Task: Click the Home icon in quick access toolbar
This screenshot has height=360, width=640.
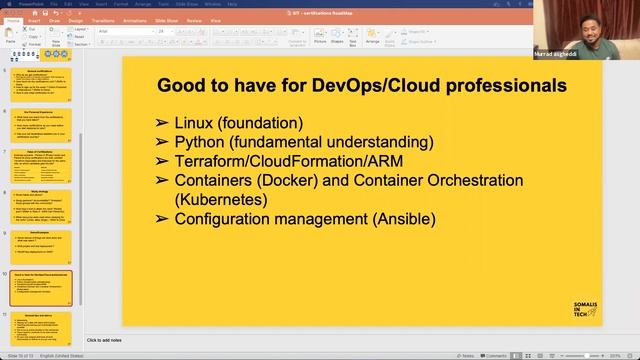Action: [x=35, y=13]
